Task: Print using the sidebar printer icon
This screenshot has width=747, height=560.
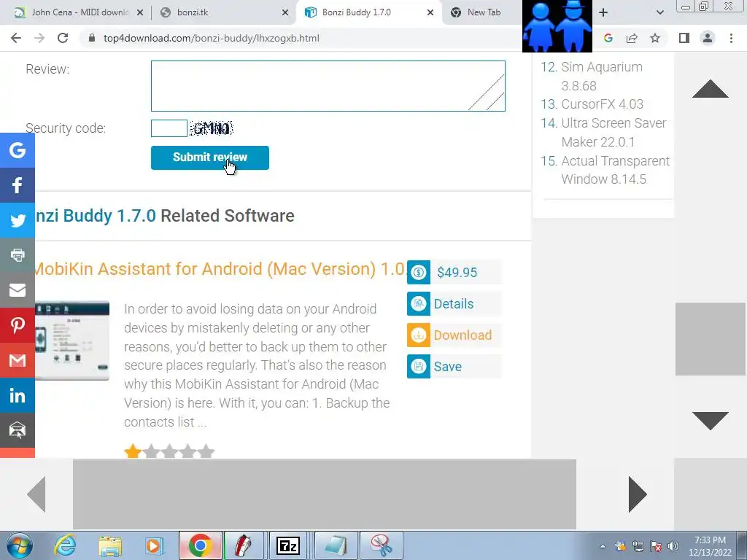Action: (x=18, y=255)
